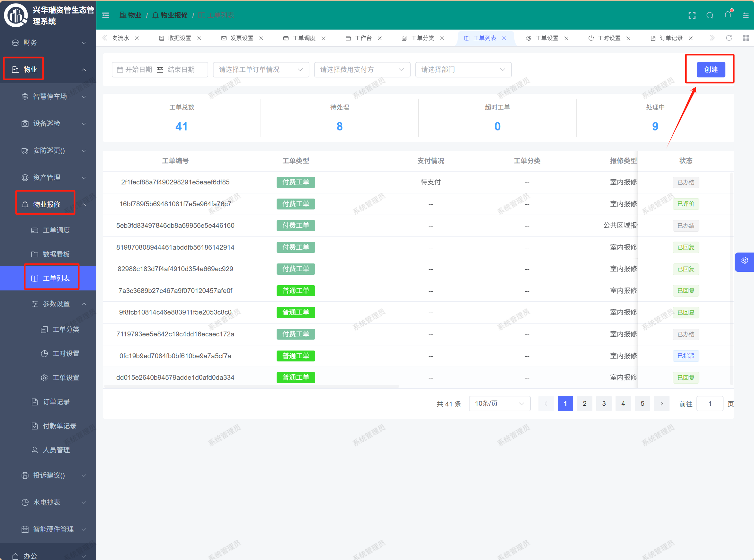Open the top-right layout settings icon
The image size is (754, 560).
(746, 15)
